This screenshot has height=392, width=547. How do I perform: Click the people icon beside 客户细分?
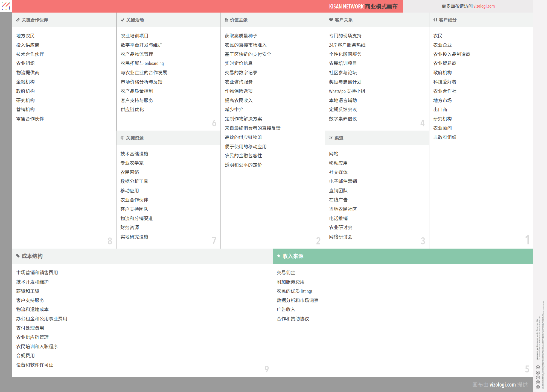click(x=435, y=20)
